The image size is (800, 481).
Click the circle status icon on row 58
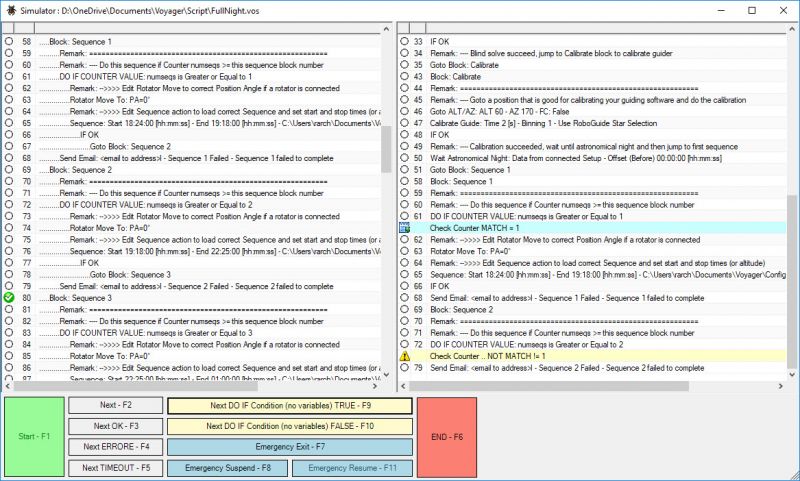tap(9, 42)
